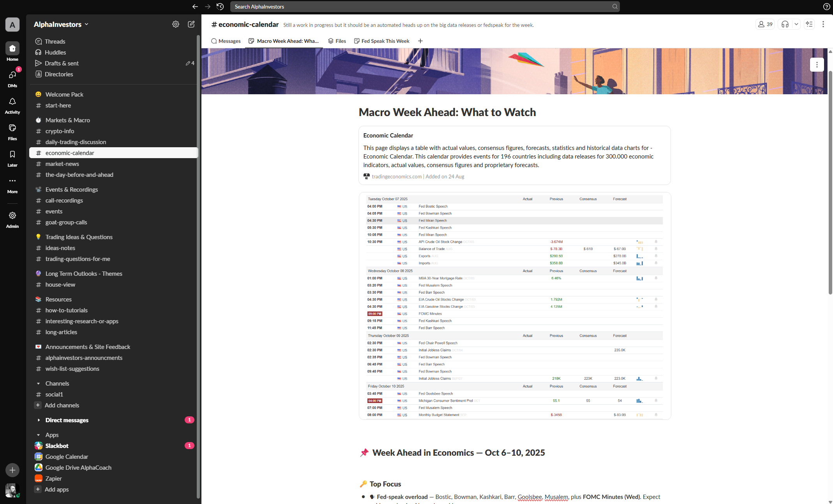Click the Later bookmark icon

point(12,155)
